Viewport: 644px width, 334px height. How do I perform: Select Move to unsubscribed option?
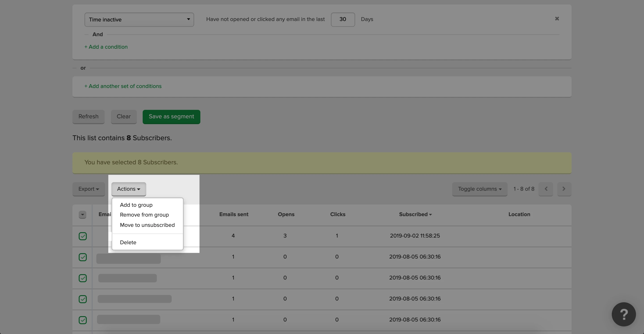pos(147,225)
